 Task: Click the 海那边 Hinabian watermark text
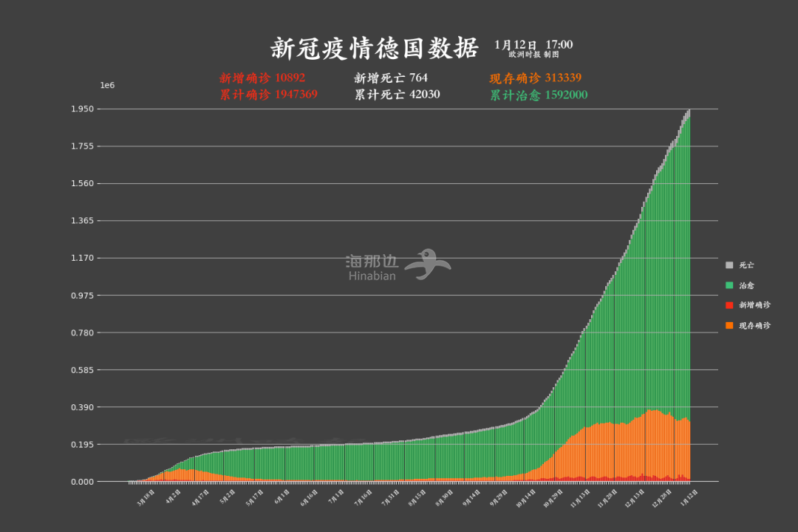coord(372,268)
